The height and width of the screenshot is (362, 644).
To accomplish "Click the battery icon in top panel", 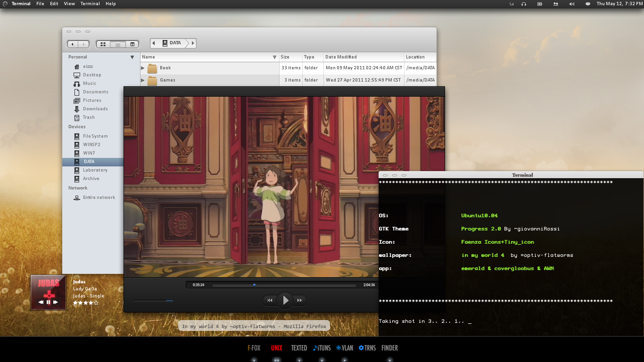I will tap(540, 4).
